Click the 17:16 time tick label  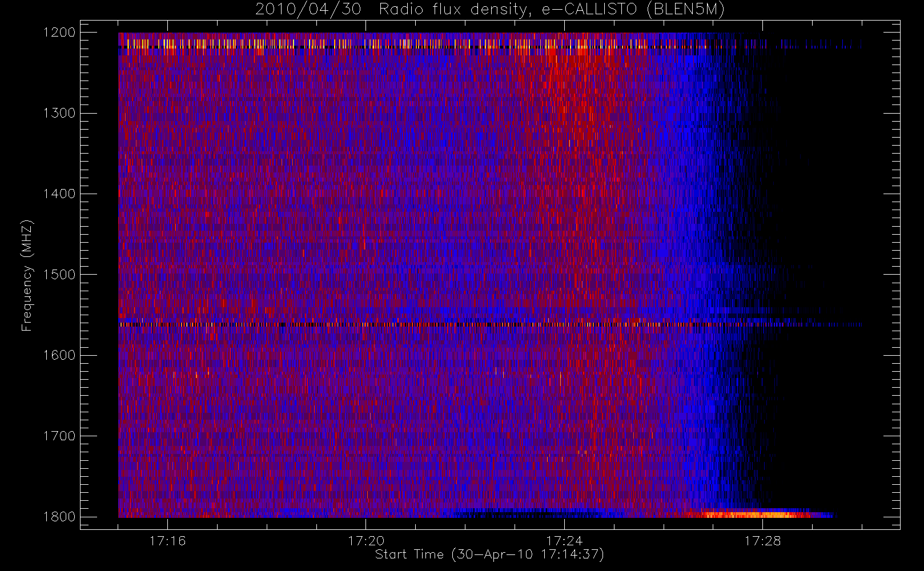pos(167,541)
